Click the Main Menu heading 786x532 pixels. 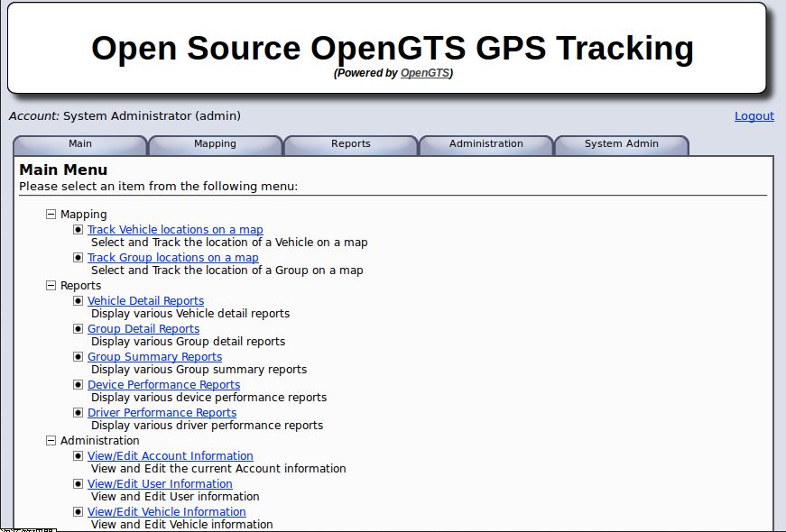tap(63, 170)
